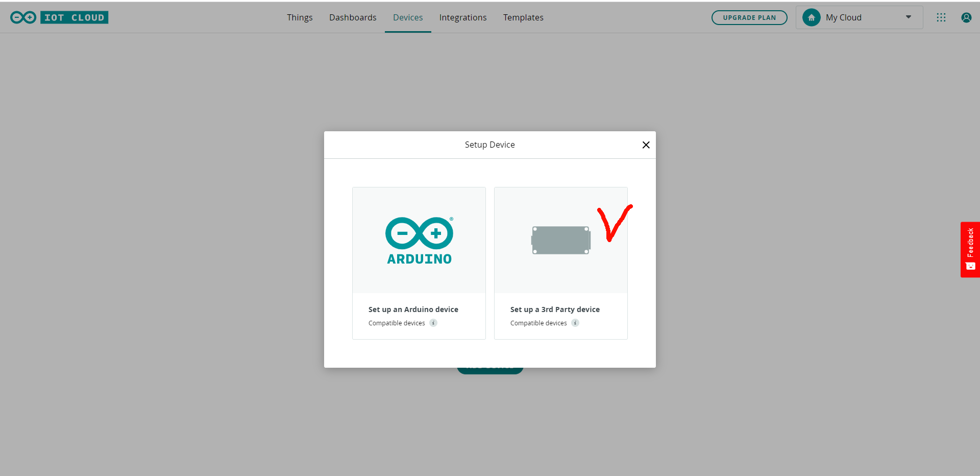This screenshot has width=980, height=476.
Task: Click the UPGRADE PLAN button
Action: (749, 17)
